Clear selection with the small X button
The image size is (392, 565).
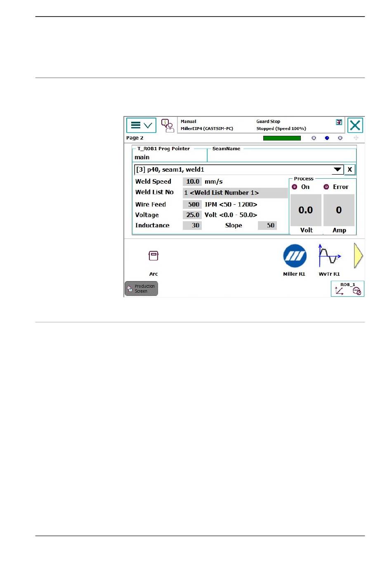click(349, 170)
